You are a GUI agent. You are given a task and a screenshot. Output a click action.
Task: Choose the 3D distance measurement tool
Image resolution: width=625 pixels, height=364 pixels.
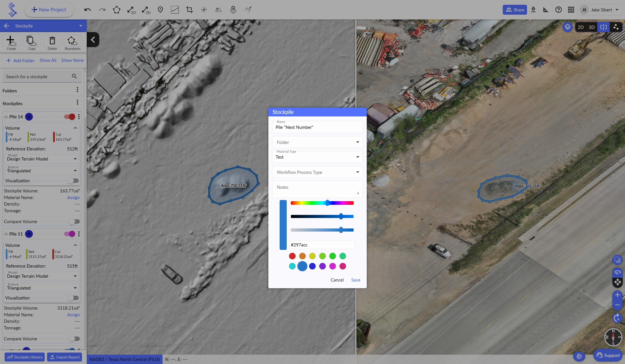click(146, 10)
